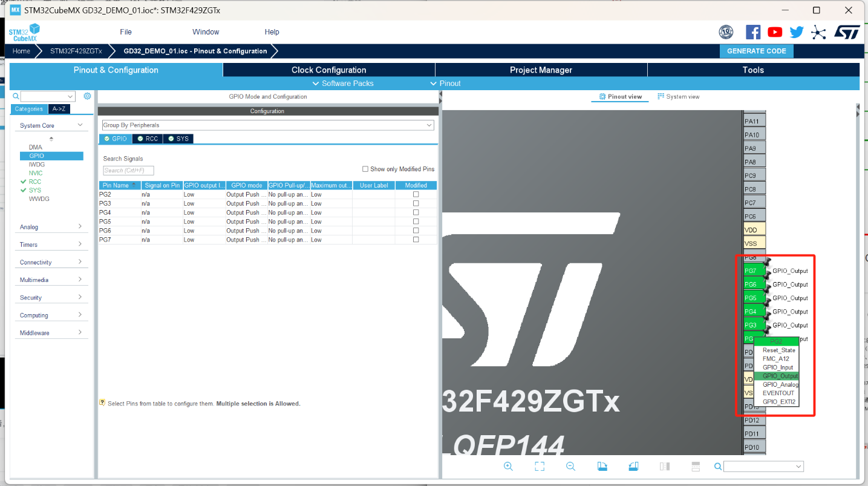Open the Pinout dropdown menu
This screenshot has width=868, height=486.
click(x=445, y=84)
